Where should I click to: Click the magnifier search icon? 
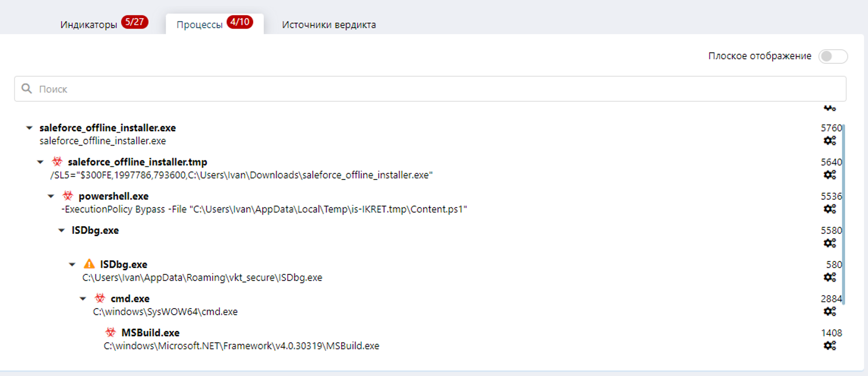point(27,89)
